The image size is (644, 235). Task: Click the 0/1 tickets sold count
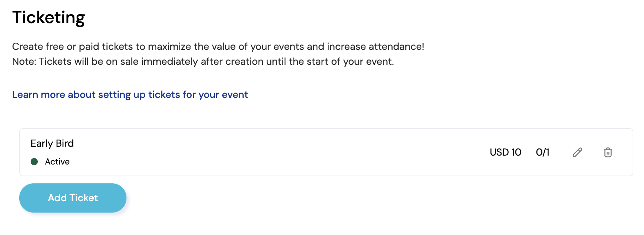542,152
